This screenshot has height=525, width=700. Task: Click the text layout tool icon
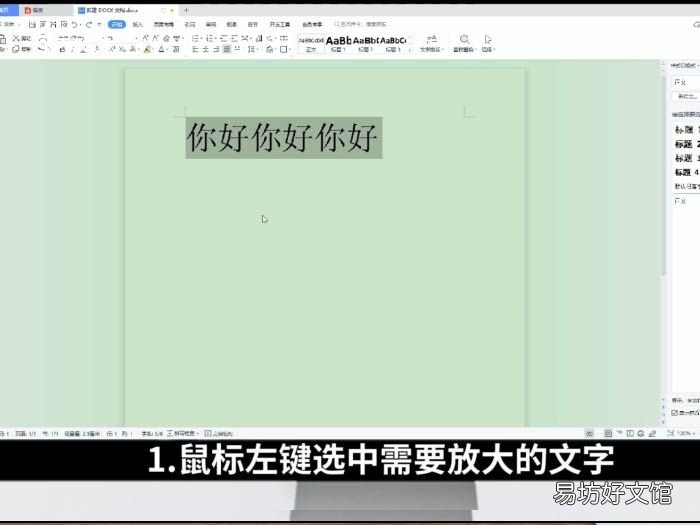tap(431, 39)
